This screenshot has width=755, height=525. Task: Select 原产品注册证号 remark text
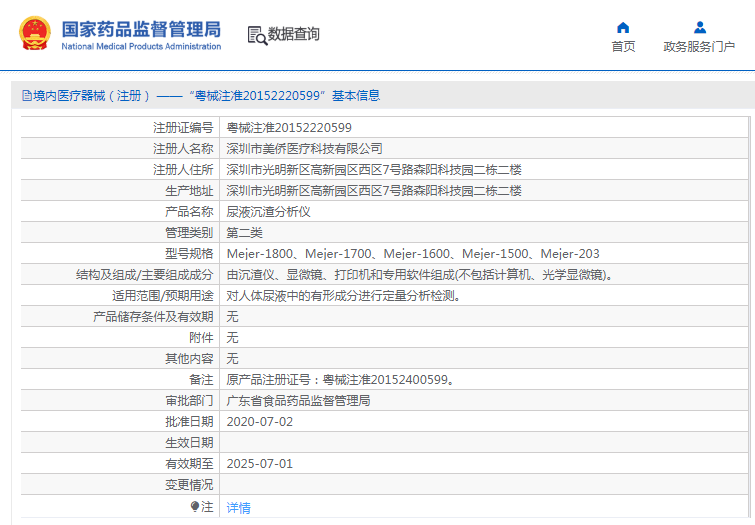pos(340,380)
